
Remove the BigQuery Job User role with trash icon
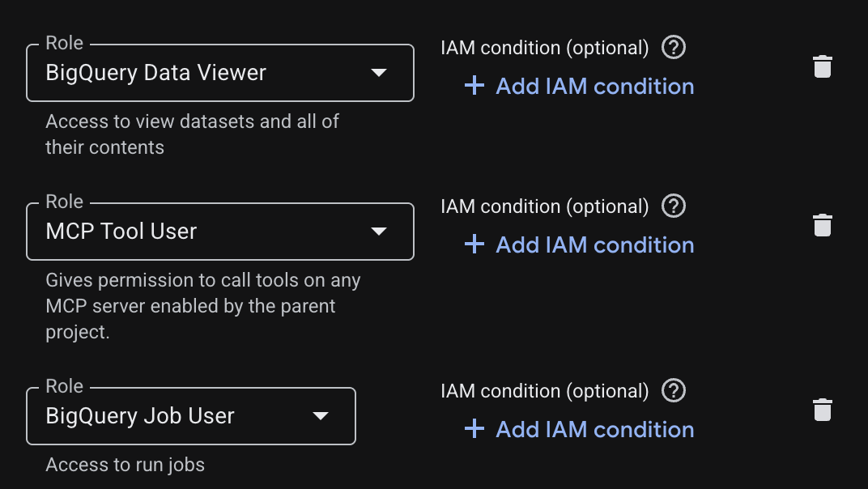[823, 410]
